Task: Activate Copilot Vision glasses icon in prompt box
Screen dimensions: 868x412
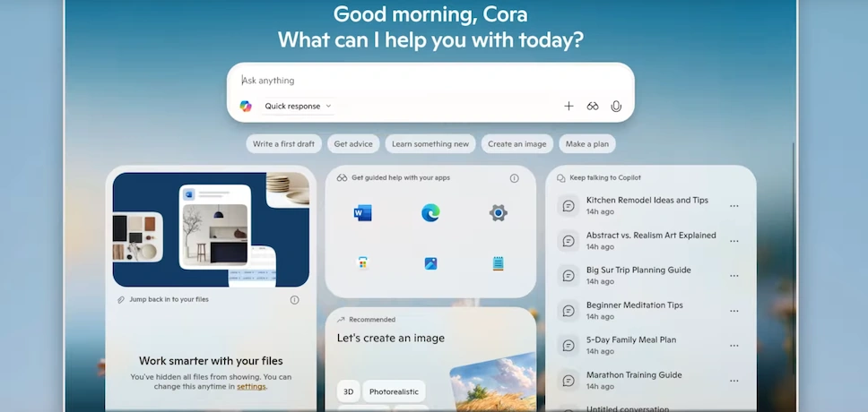Action: 593,106
